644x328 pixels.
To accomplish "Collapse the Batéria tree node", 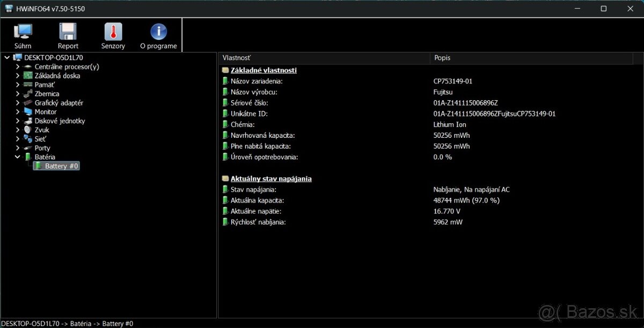I will (x=18, y=157).
